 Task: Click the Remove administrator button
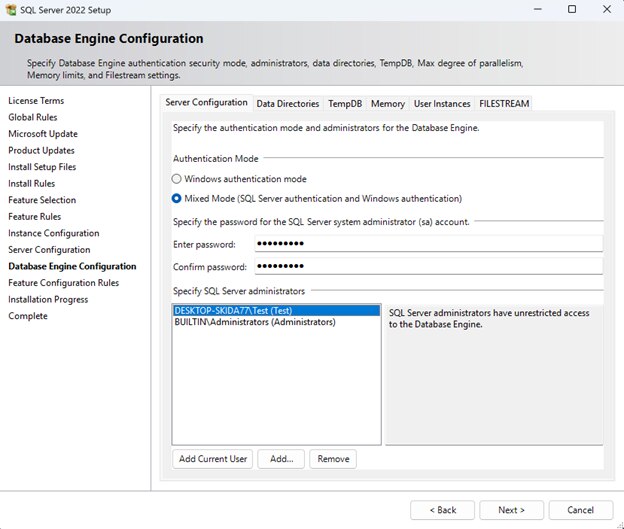(x=333, y=459)
